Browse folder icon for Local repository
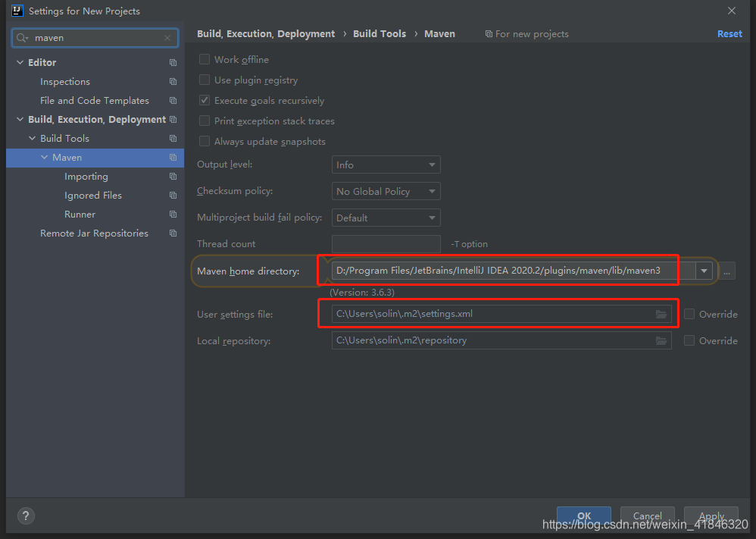The image size is (756, 539). [x=661, y=340]
